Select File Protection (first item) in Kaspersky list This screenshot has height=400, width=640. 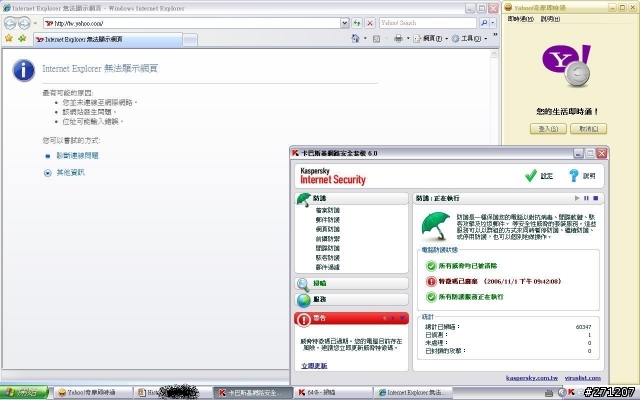[x=327, y=210]
